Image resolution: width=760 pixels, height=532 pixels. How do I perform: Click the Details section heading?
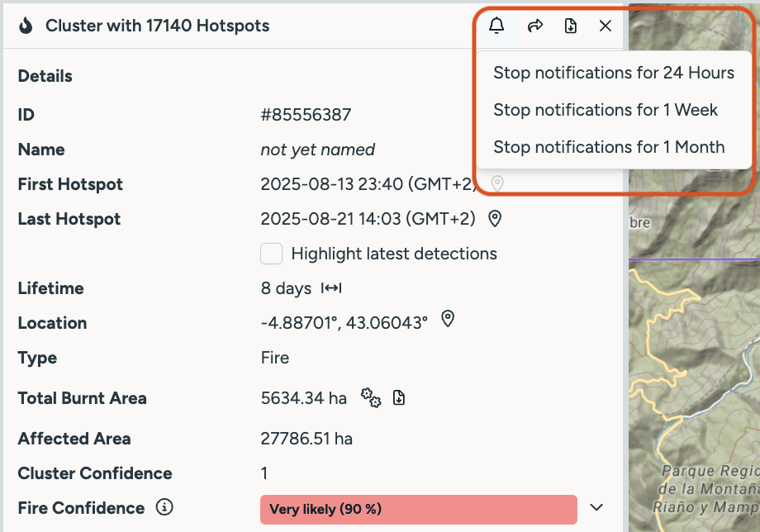pyautogui.click(x=45, y=76)
